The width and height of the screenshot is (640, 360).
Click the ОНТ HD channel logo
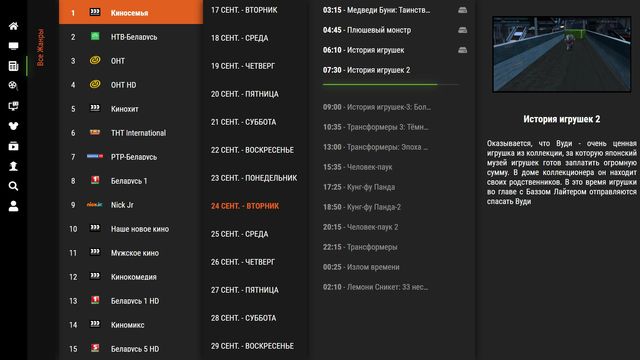95,84
